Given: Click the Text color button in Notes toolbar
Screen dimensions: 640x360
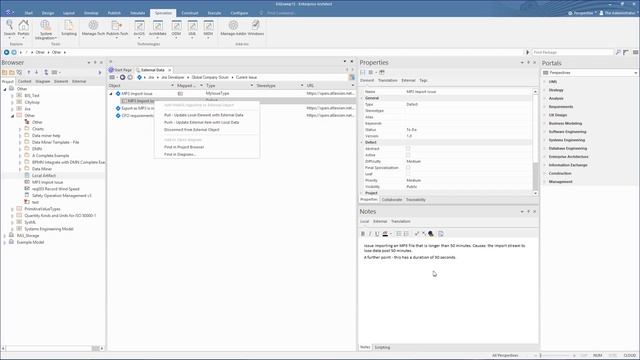Looking at the screenshot, I should [x=385, y=234].
